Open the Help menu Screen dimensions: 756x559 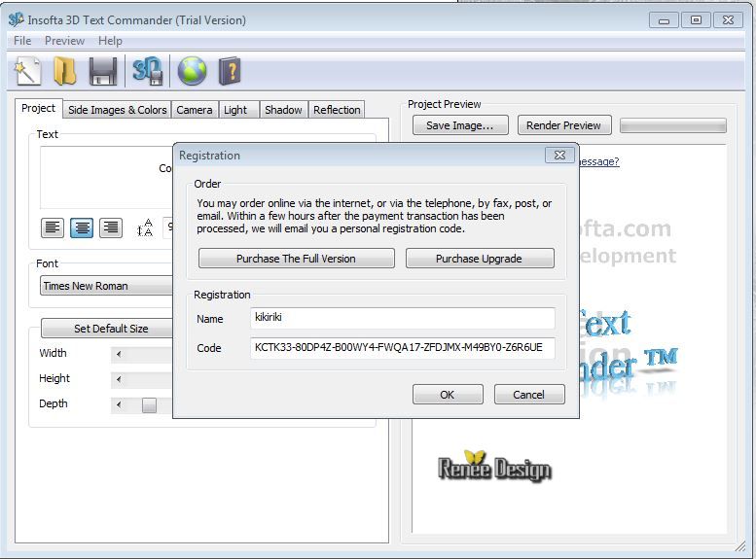[110, 41]
